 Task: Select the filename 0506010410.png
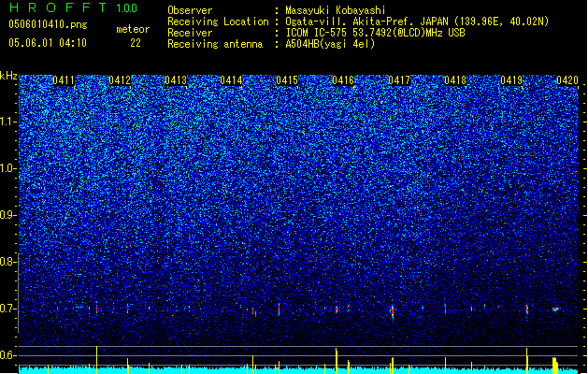[48, 24]
